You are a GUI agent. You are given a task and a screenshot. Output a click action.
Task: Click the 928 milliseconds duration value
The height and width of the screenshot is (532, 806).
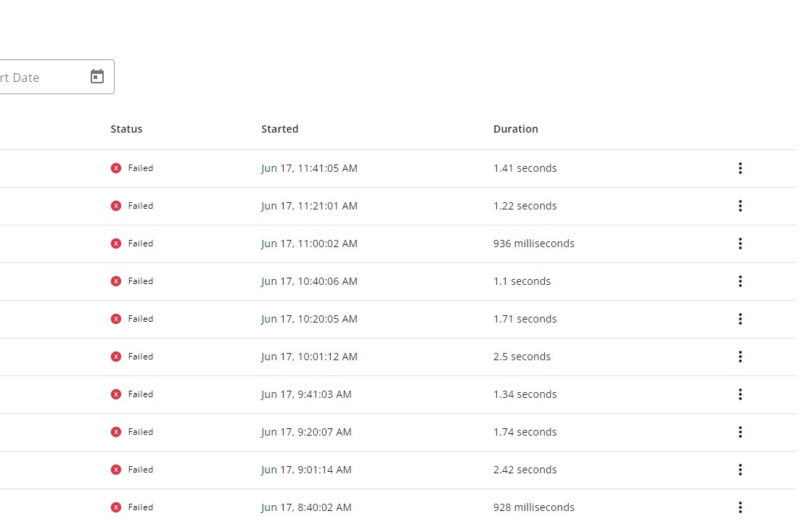(x=534, y=507)
